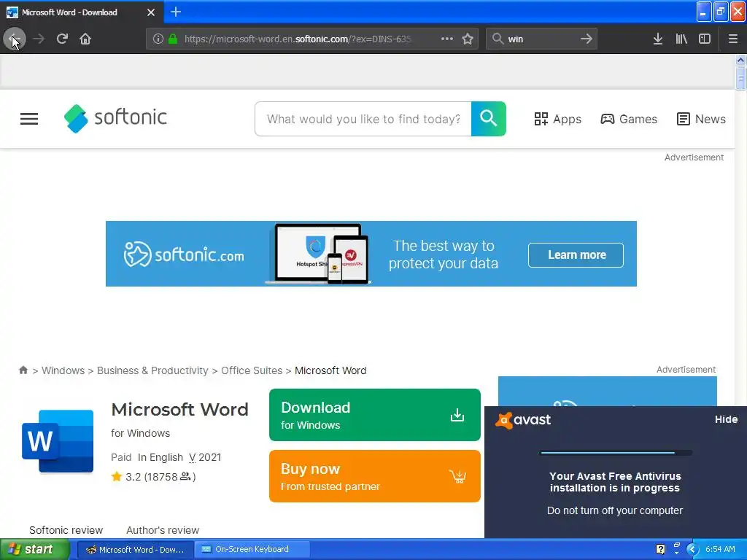
Task: Click the vertical scrollbar up arrow
Action: coord(740,60)
